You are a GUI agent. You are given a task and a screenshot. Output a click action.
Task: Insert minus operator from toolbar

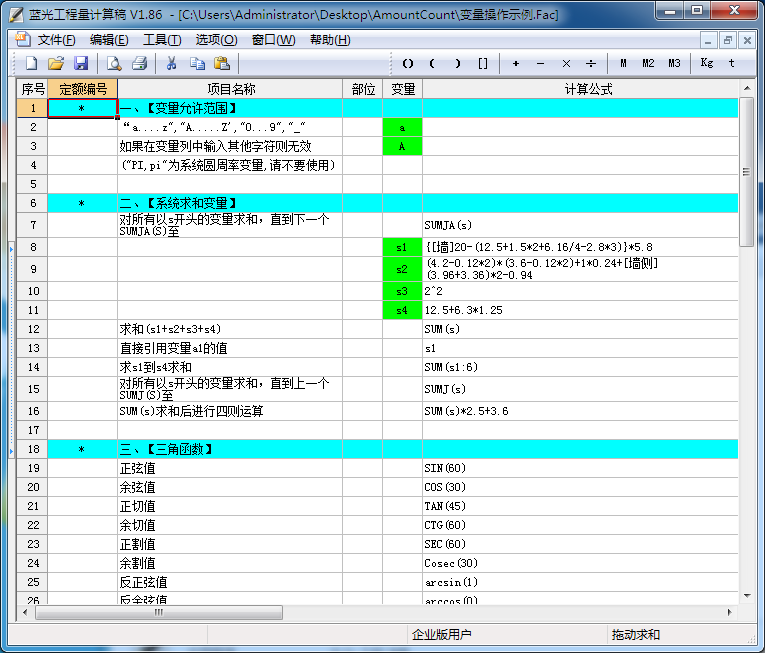pos(541,63)
